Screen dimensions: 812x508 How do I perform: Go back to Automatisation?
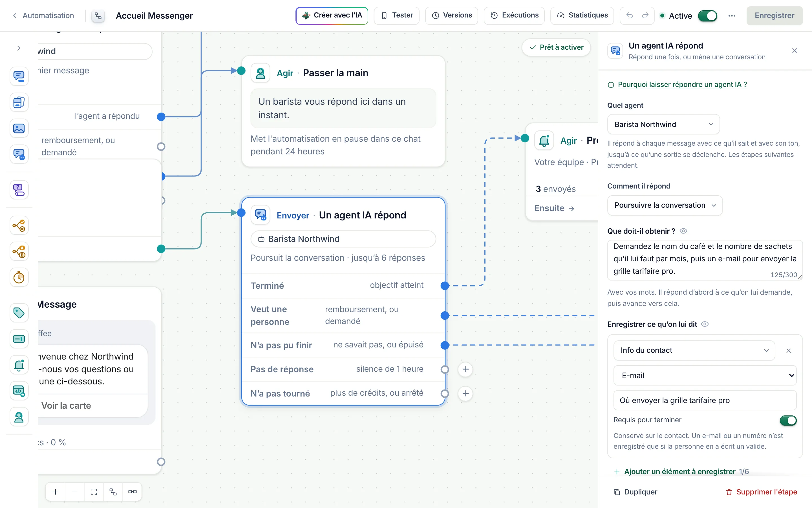43,16
